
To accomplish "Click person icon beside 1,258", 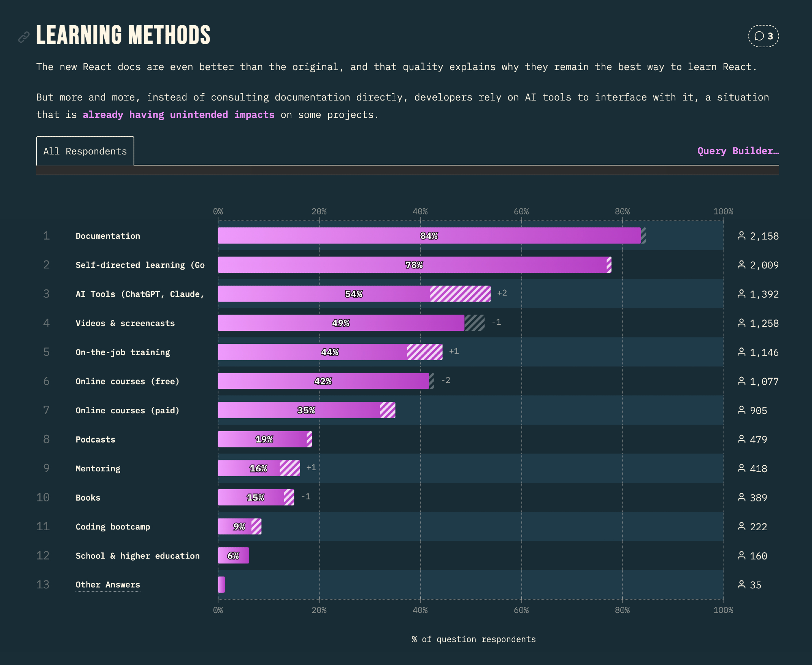I will (741, 323).
